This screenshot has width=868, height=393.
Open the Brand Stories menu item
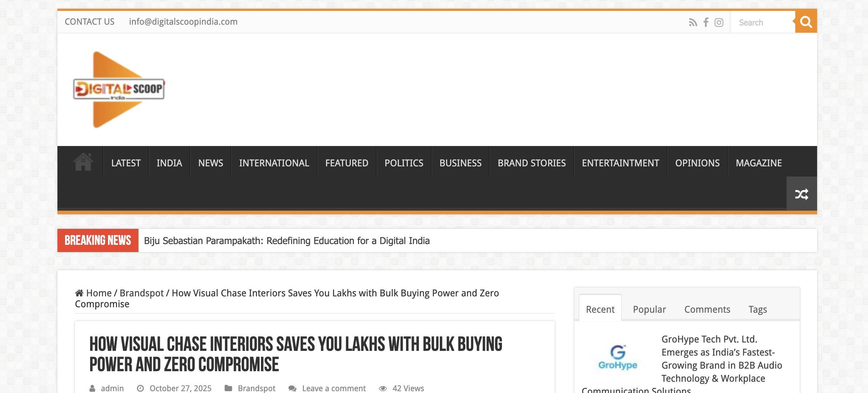(x=531, y=163)
